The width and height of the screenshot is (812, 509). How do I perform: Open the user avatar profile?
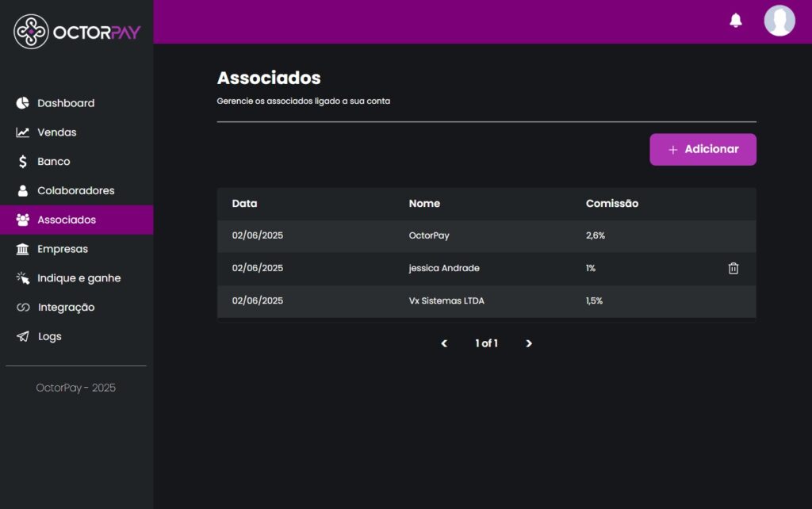(779, 21)
